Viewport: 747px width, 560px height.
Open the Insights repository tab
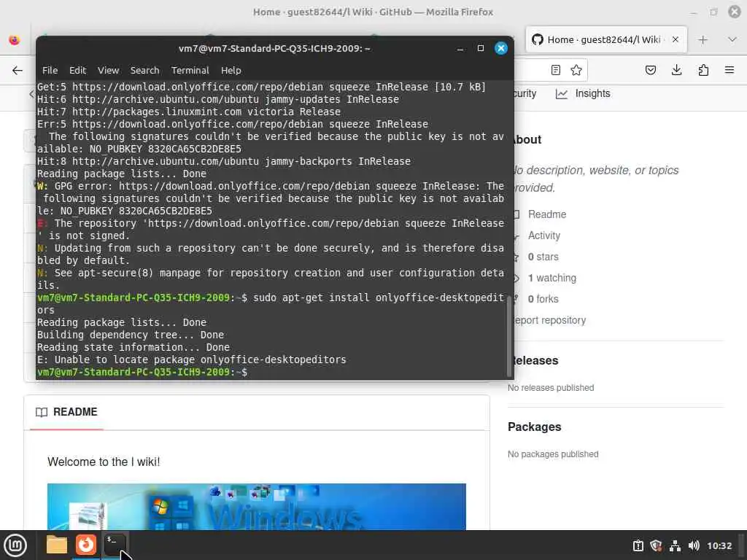[583, 94]
